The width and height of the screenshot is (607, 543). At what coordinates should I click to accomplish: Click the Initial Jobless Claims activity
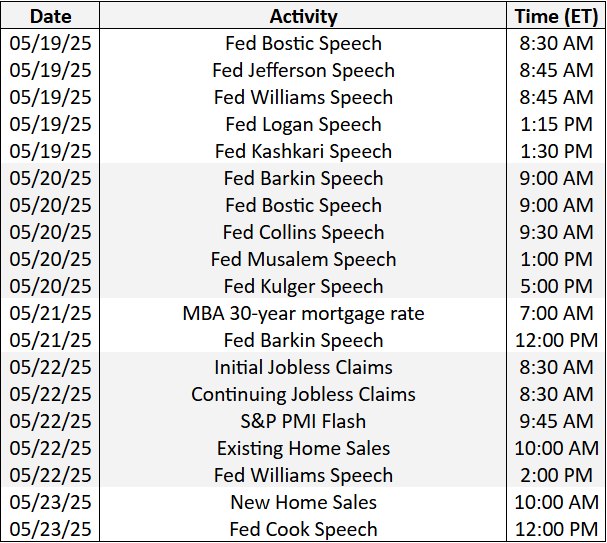click(303, 368)
